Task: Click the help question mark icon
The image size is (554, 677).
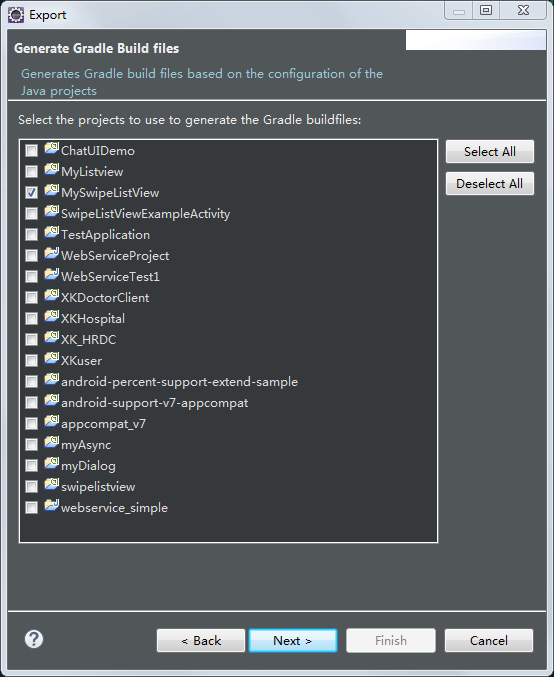Action: 34,639
